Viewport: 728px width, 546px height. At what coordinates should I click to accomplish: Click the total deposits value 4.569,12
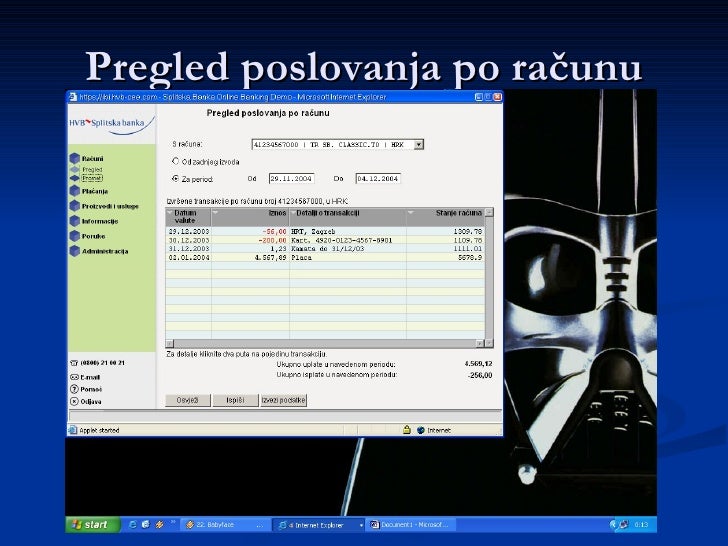coord(478,364)
